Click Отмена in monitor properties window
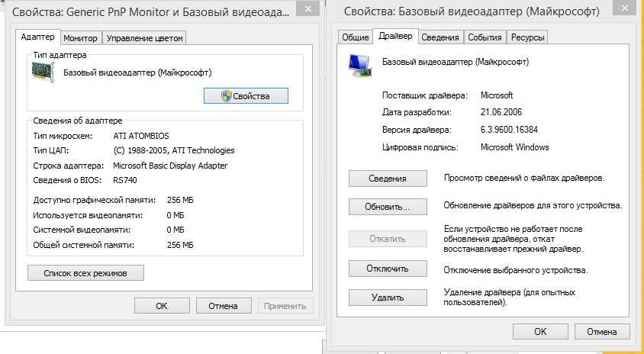The width and height of the screenshot is (644, 354). coord(223,306)
